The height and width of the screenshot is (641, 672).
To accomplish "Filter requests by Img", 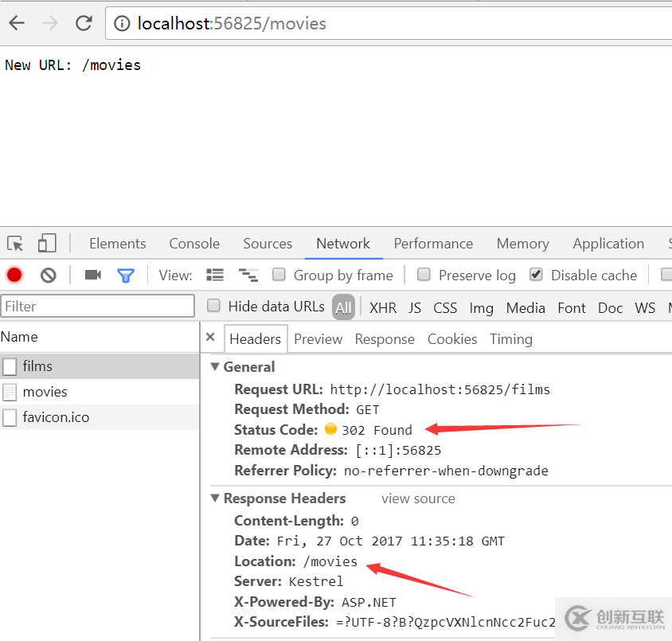I will tap(481, 307).
